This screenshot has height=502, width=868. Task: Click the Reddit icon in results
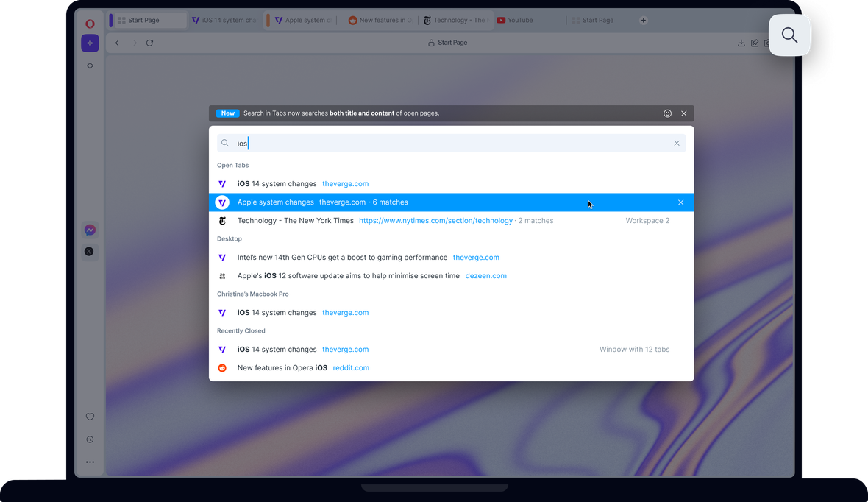coord(222,368)
